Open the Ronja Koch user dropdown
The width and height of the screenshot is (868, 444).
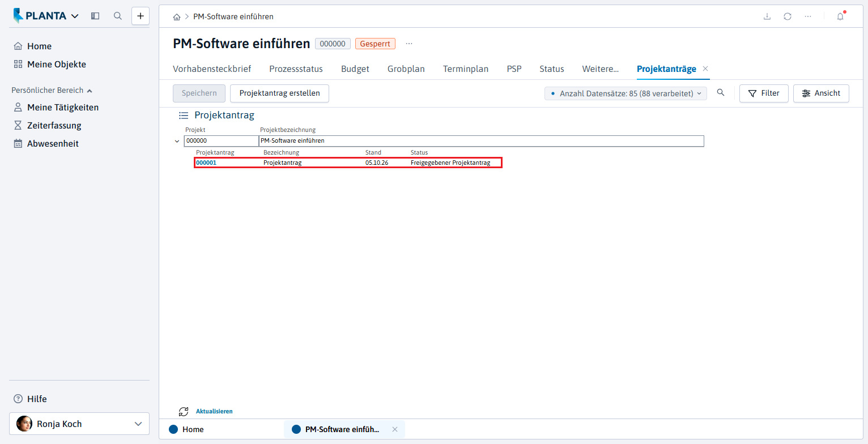(x=79, y=424)
